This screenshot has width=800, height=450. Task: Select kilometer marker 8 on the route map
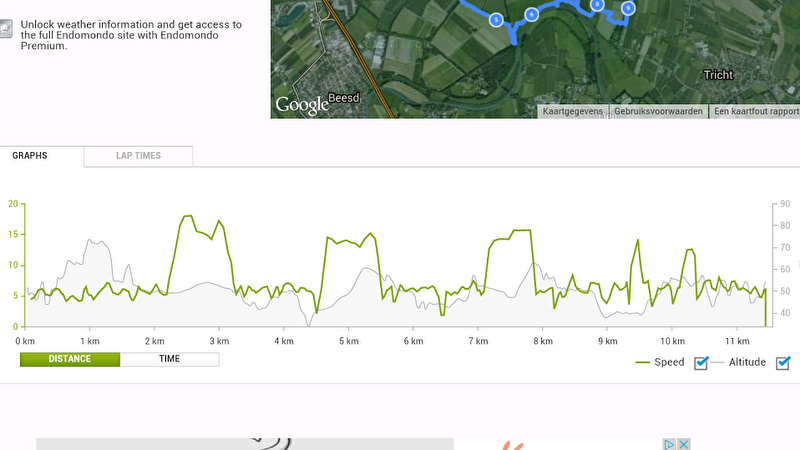pos(597,5)
